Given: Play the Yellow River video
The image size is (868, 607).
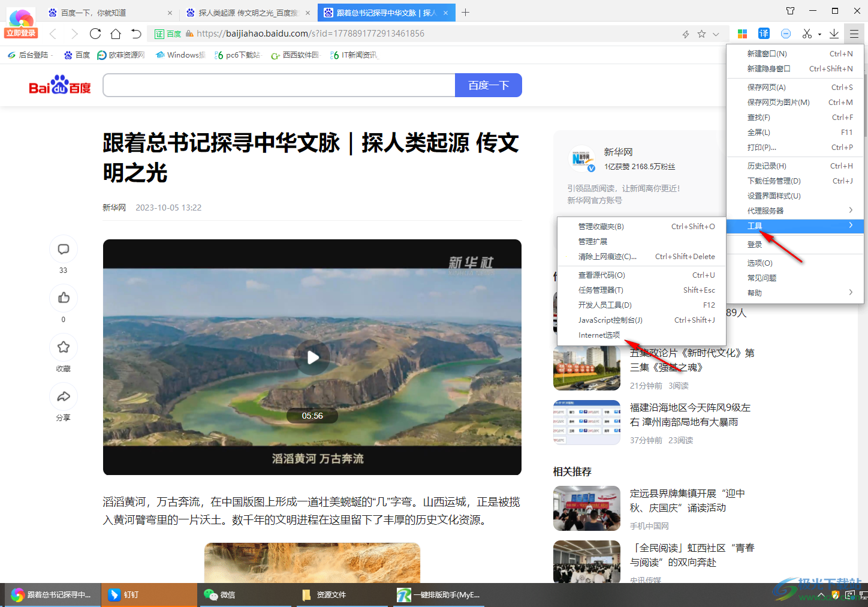Looking at the screenshot, I should point(312,357).
